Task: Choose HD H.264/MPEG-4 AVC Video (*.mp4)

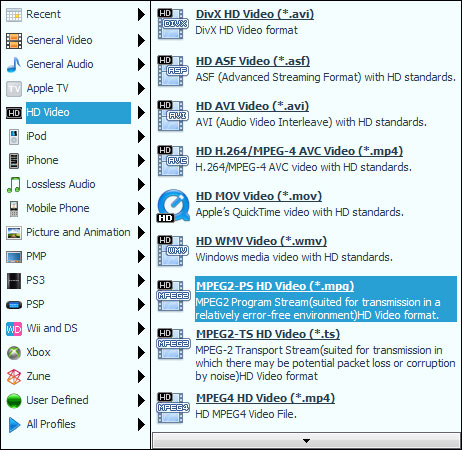Action: pyautogui.click(x=299, y=151)
